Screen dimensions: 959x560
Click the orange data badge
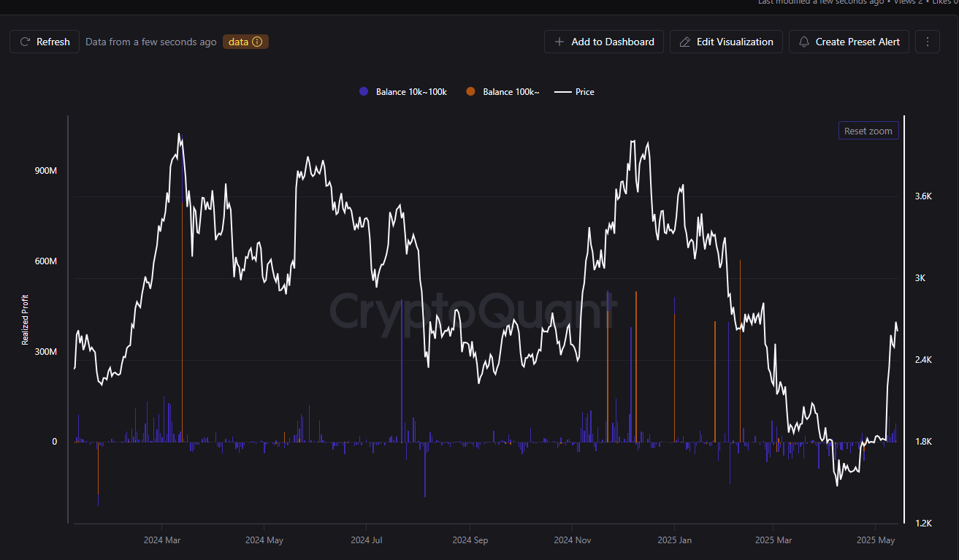tap(245, 42)
